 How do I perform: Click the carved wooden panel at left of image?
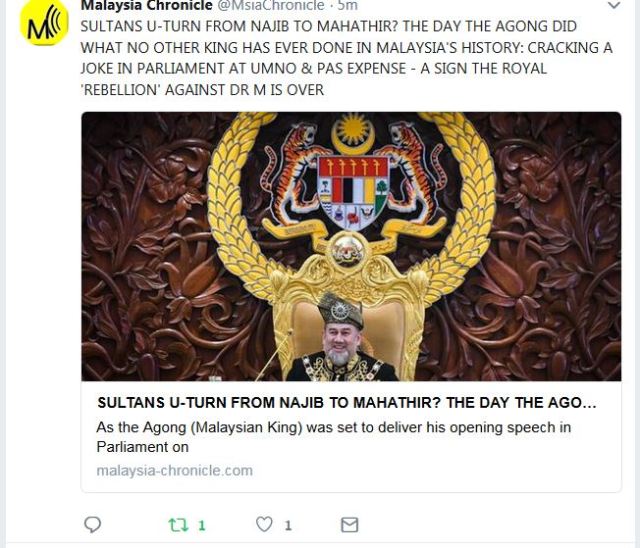point(145,246)
